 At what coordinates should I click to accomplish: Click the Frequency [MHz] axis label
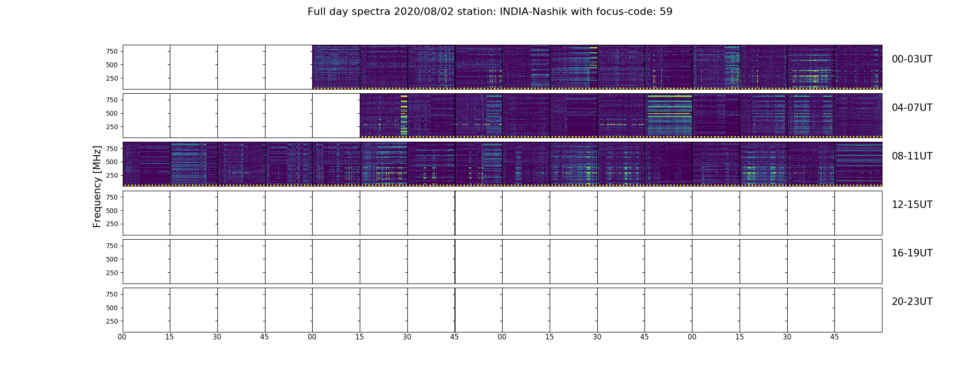pos(97,186)
